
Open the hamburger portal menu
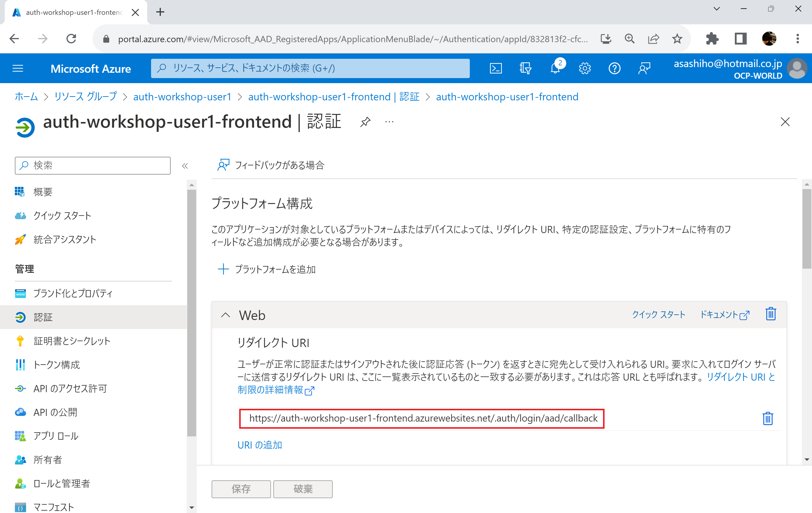coord(18,68)
